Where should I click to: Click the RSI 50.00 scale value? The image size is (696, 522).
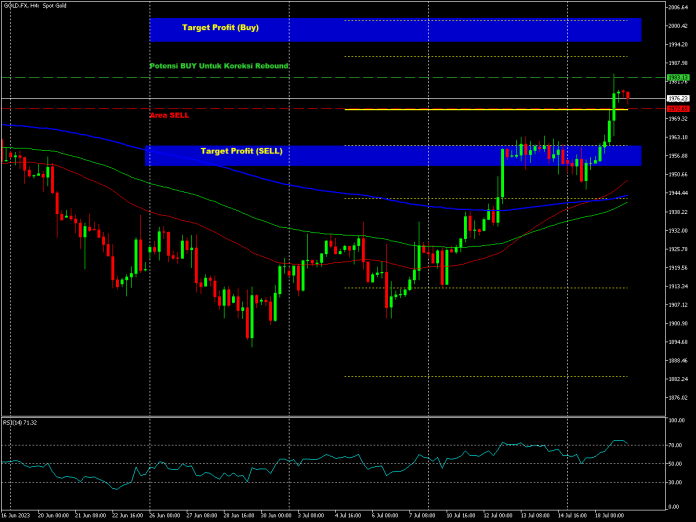(676, 464)
